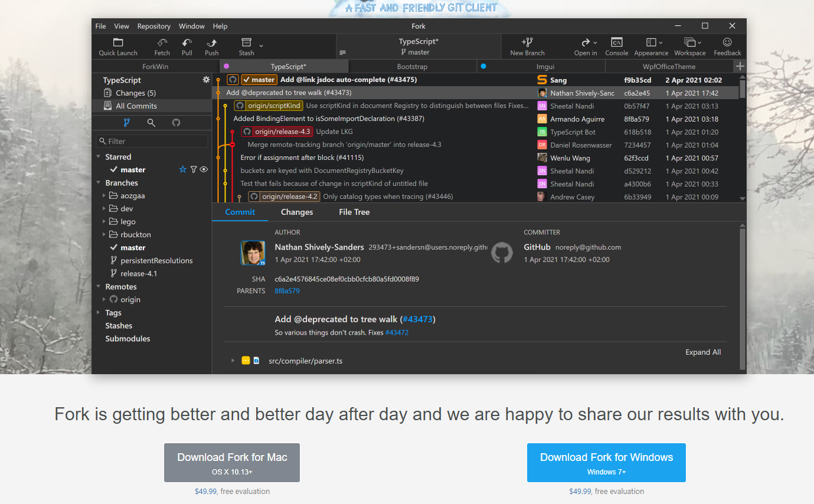Switch to the WpfOfficeTheme repository tab
The image size is (814, 504).
pyautogui.click(x=669, y=67)
